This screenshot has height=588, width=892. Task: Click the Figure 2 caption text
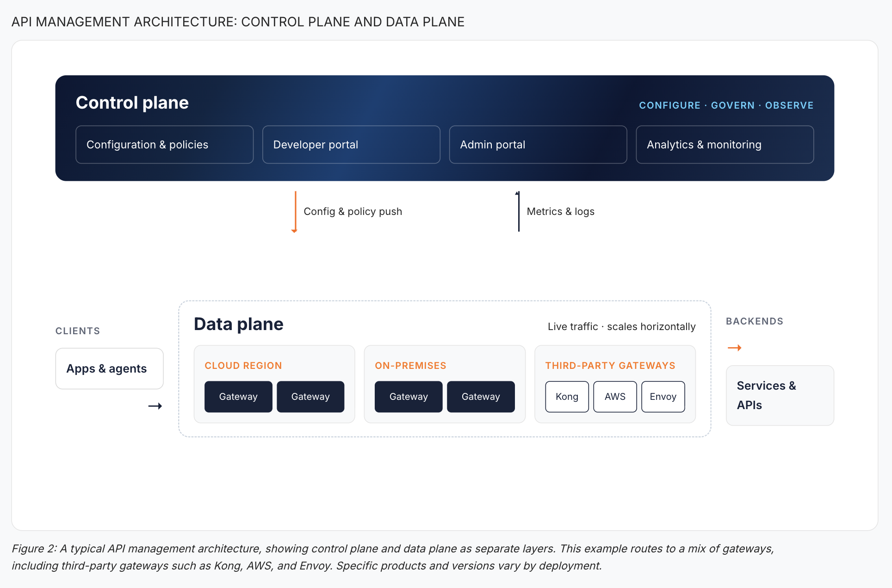[x=393, y=557]
